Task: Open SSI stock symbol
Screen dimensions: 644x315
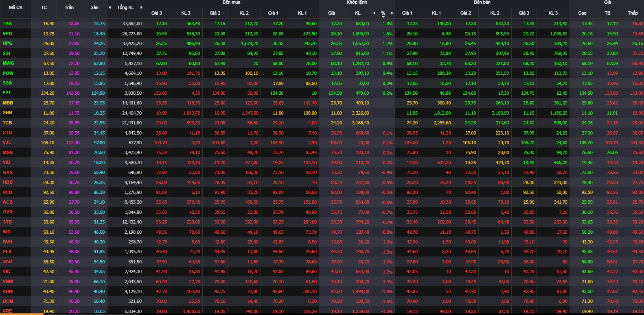Action: pos(7,53)
